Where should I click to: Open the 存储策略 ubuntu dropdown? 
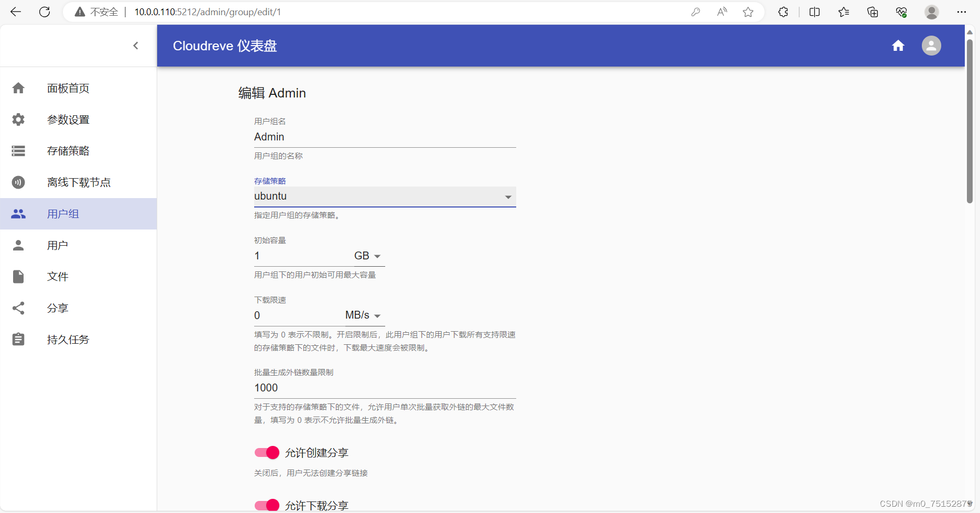385,197
